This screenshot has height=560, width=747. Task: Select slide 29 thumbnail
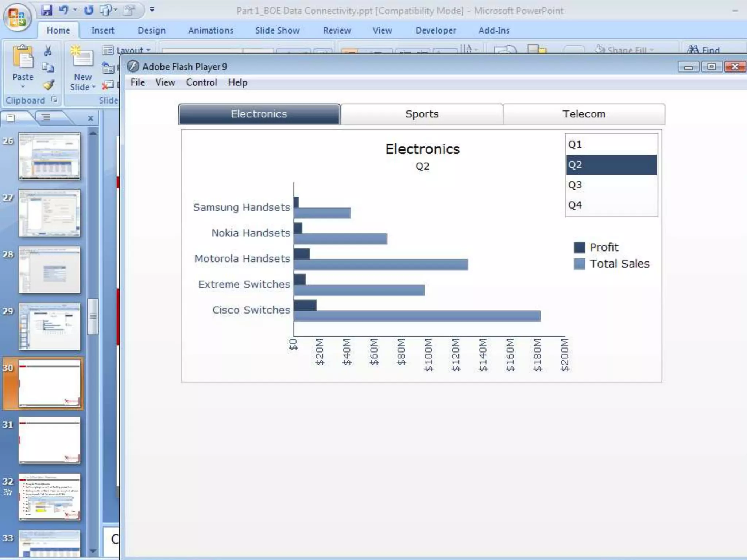point(49,327)
